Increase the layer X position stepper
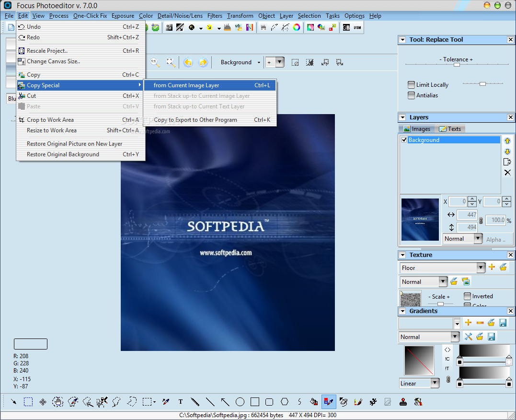The height and width of the screenshot is (420, 516). coord(472,199)
